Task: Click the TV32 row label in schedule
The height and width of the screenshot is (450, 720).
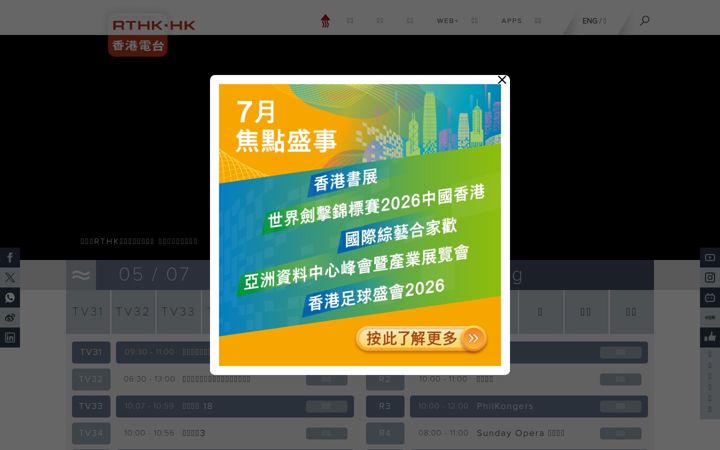Action: pyautogui.click(x=91, y=379)
